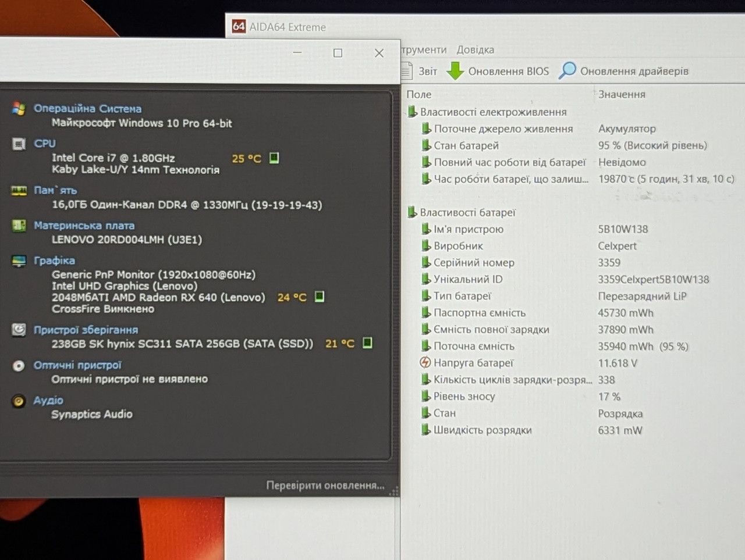Open the Довідка menu in AIDA64

[475, 50]
